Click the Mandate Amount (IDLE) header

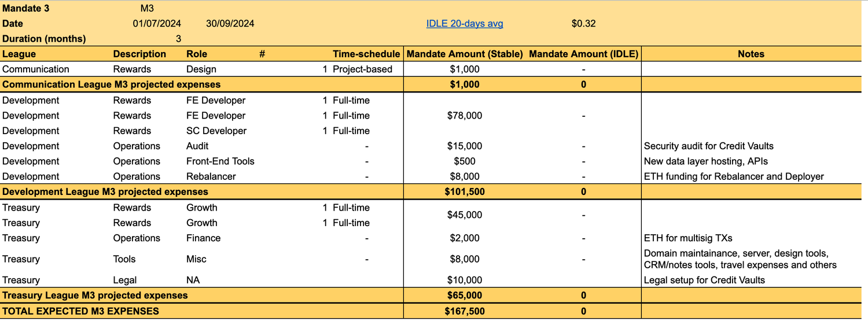coord(583,54)
